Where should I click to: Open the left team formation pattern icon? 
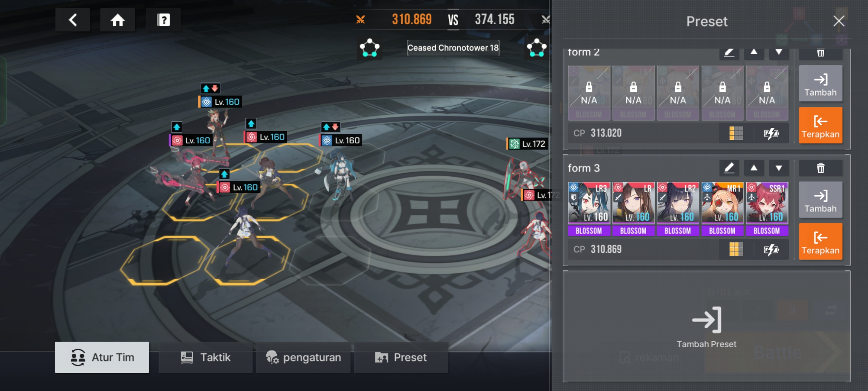369,48
